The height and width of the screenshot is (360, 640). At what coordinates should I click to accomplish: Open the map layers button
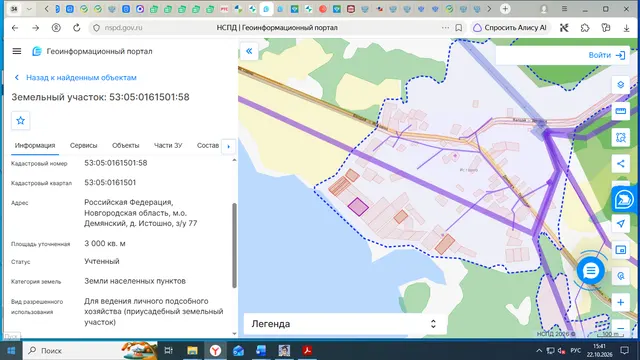coord(620,84)
